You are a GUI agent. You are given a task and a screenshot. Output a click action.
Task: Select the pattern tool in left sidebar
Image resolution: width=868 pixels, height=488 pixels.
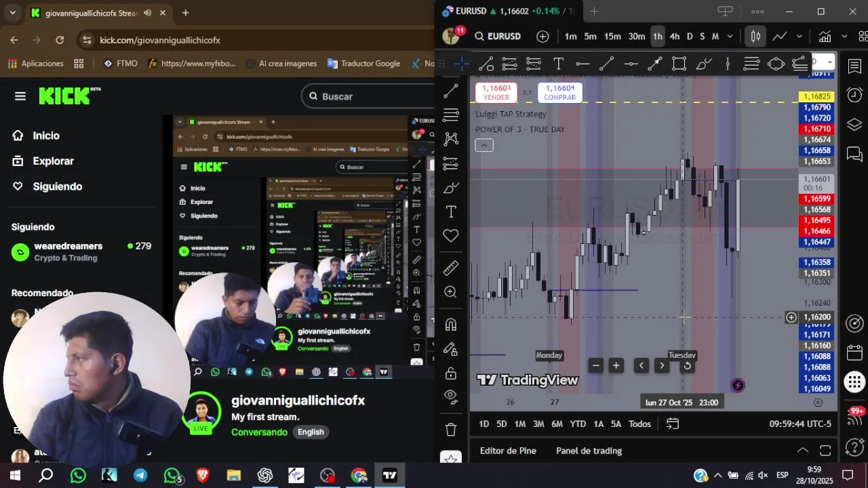(451, 139)
